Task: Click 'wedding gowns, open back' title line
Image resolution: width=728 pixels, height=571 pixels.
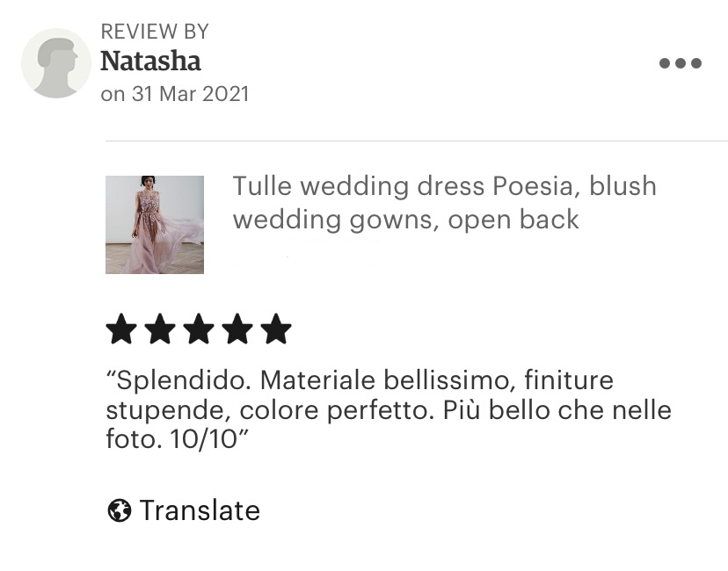Action: 406,220
